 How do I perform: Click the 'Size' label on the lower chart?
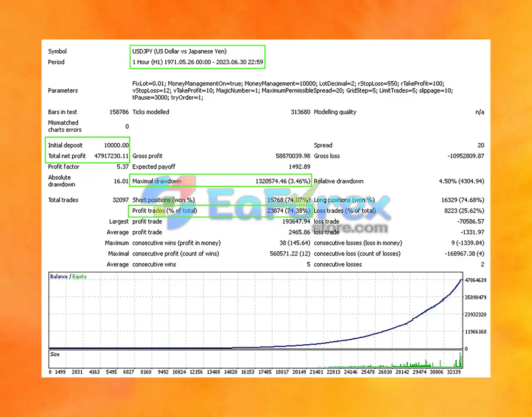point(55,354)
